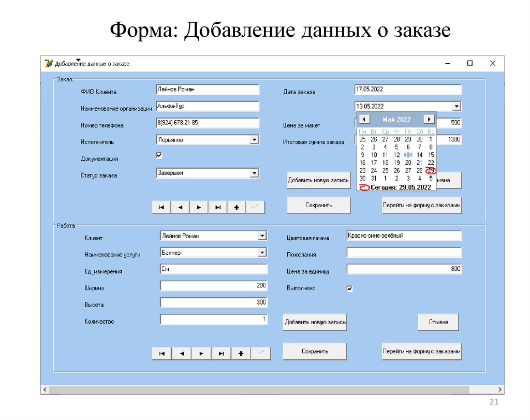530x420 pixels.
Task: Select day 29 circled in calendar
Action: [431, 170]
